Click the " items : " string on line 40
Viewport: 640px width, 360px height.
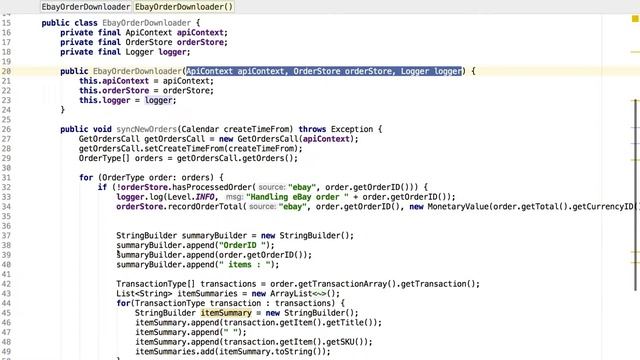244,265
